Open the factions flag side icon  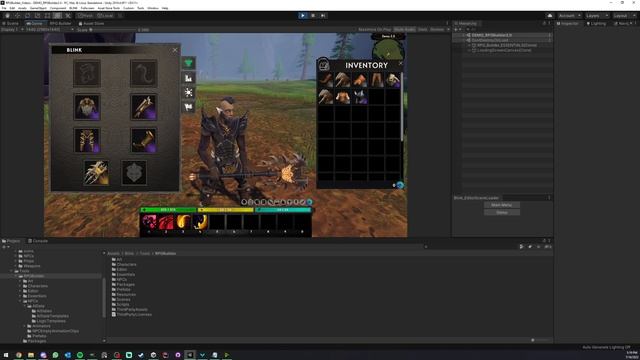click(x=189, y=107)
